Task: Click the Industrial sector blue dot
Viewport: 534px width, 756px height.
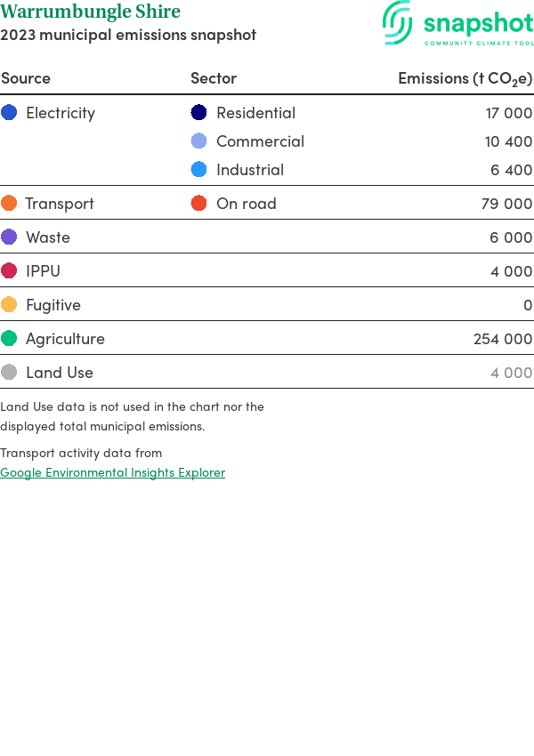Action: pos(199,170)
